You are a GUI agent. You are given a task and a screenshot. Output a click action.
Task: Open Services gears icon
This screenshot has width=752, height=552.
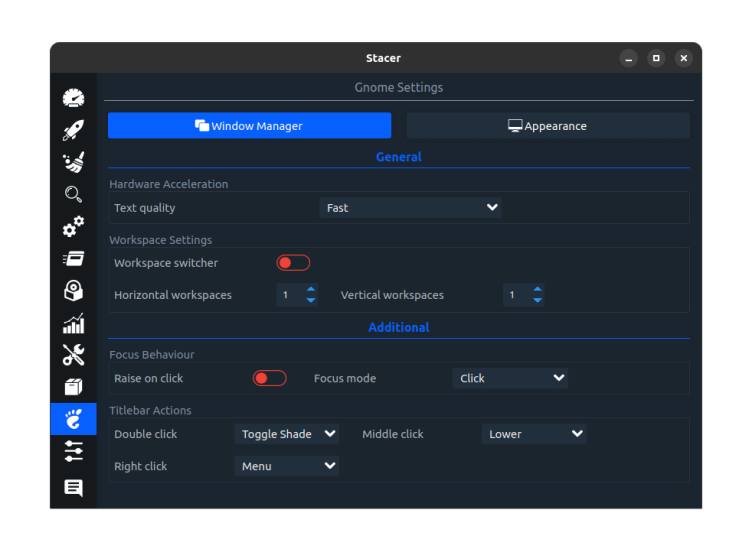click(73, 227)
